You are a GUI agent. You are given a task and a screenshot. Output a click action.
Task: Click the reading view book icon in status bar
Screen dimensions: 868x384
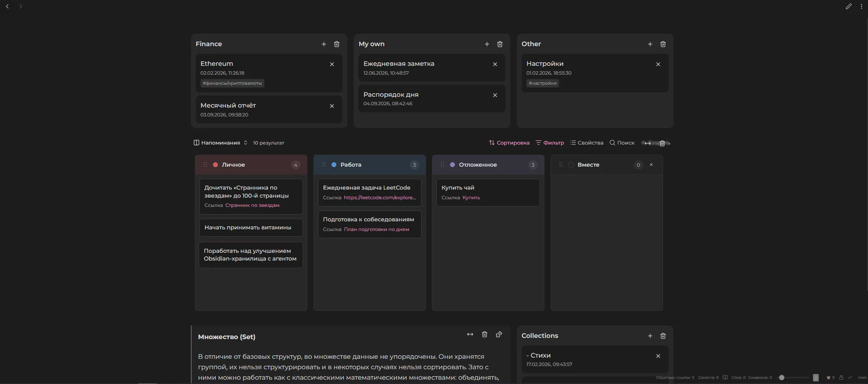coord(725,378)
